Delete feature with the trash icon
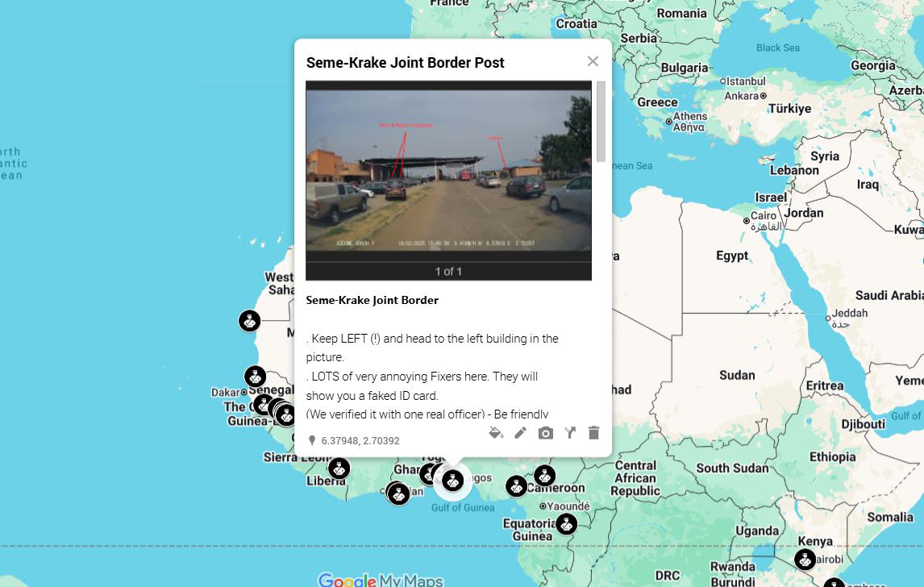Image resolution: width=924 pixels, height=587 pixels. [594, 433]
